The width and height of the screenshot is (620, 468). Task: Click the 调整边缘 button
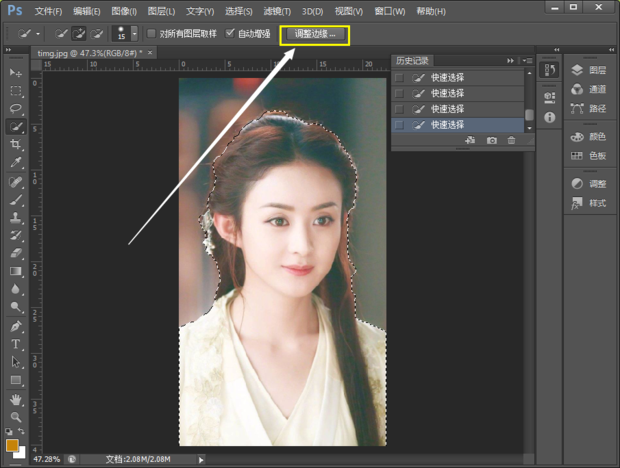[x=315, y=34]
